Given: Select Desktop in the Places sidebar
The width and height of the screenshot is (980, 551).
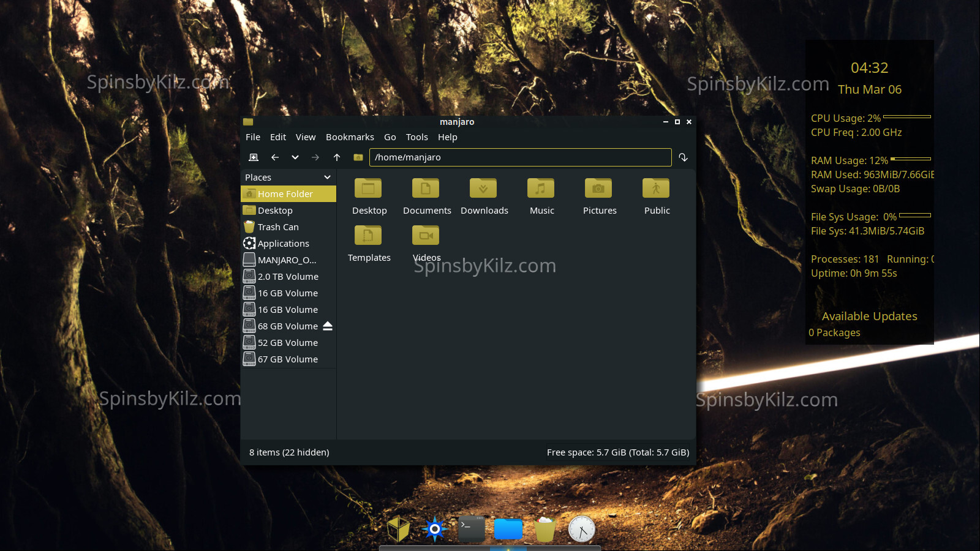Looking at the screenshot, I should [x=288, y=211].
